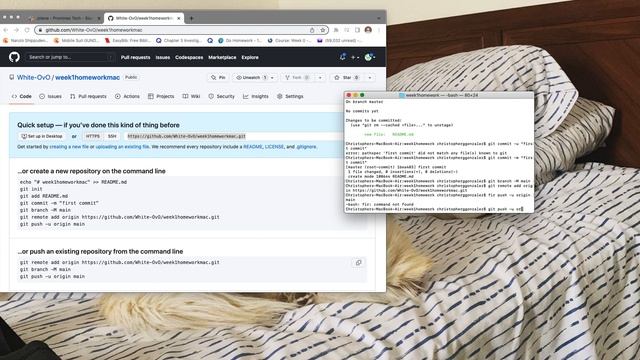This screenshot has width=640, height=360.
Task: Open Marketplace in GitHub header
Action: [222, 58]
